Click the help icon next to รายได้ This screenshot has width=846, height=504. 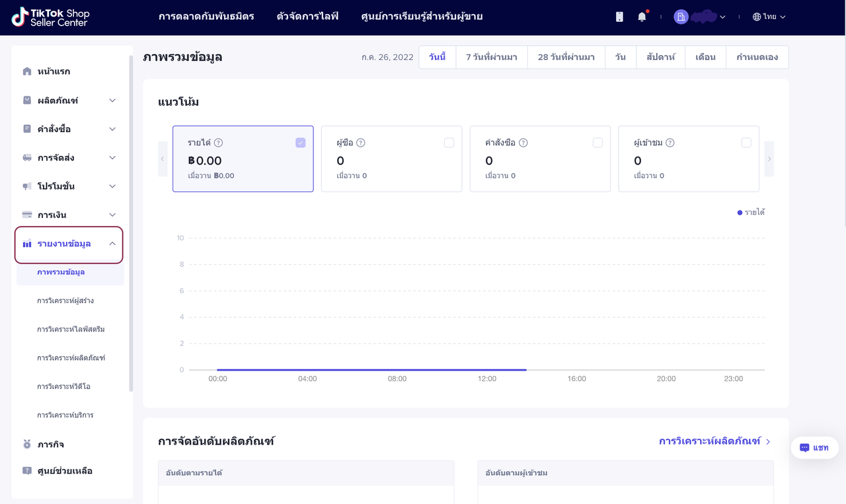click(x=218, y=143)
